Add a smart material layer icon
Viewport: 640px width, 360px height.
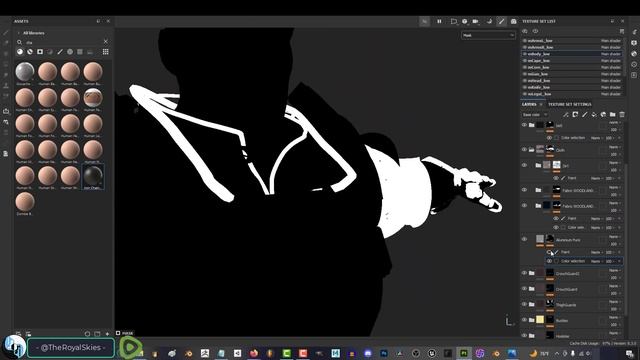[603, 115]
